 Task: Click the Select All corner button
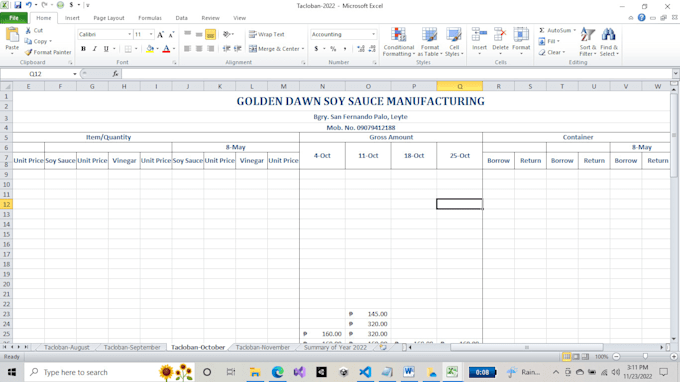[x=7, y=86]
